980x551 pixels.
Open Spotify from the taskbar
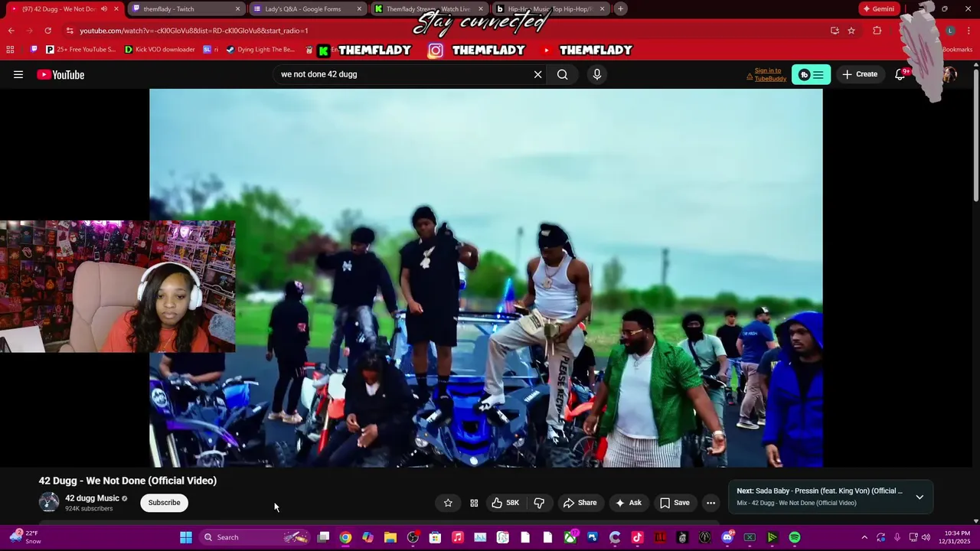(x=795, y=537)
